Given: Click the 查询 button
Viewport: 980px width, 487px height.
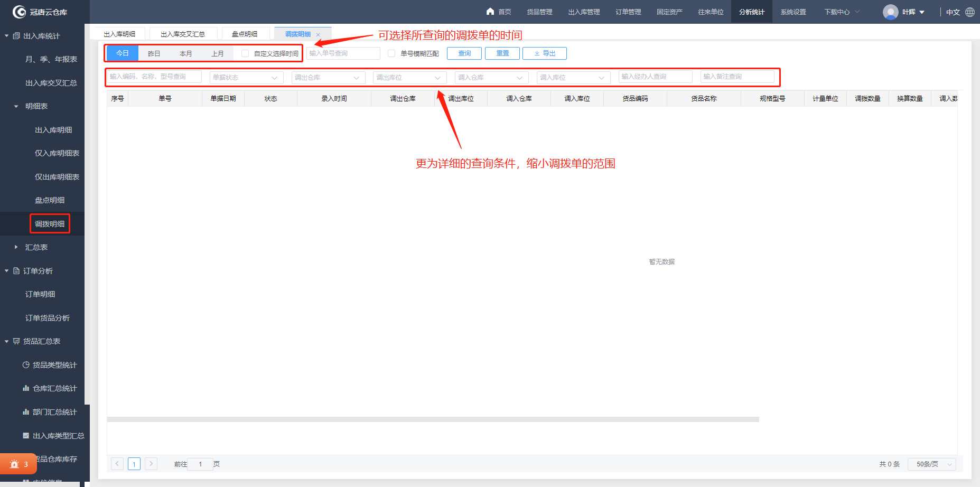Looking at the screenshot, I should pyautogui.click(x=464, y=53).
